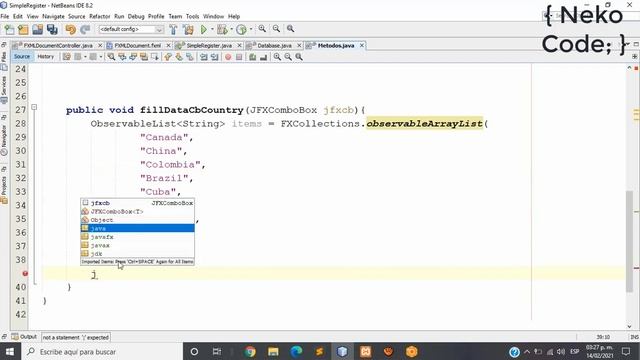Click the Previous Bookmark icon
Image resolution: width=640 pixels, height=360 pixels.
(x=168, y=57)
